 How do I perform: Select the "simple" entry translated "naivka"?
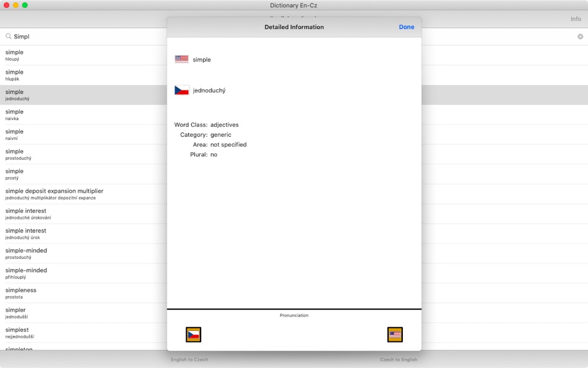pos(80,115)
